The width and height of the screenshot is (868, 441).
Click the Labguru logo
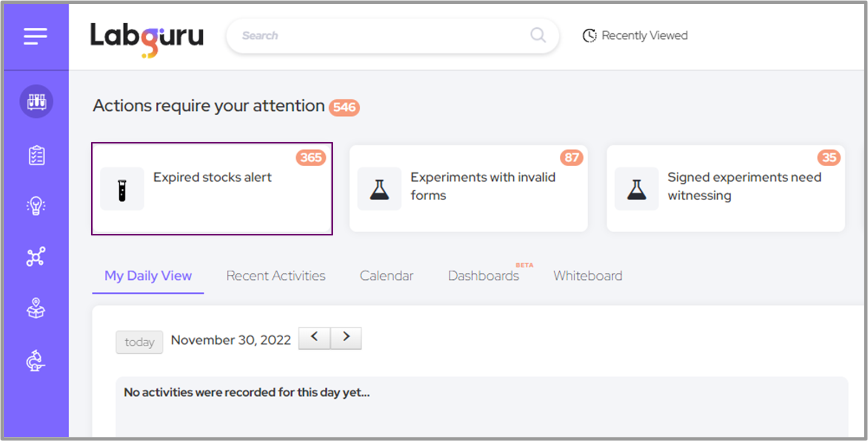click(x=147, y=38)
